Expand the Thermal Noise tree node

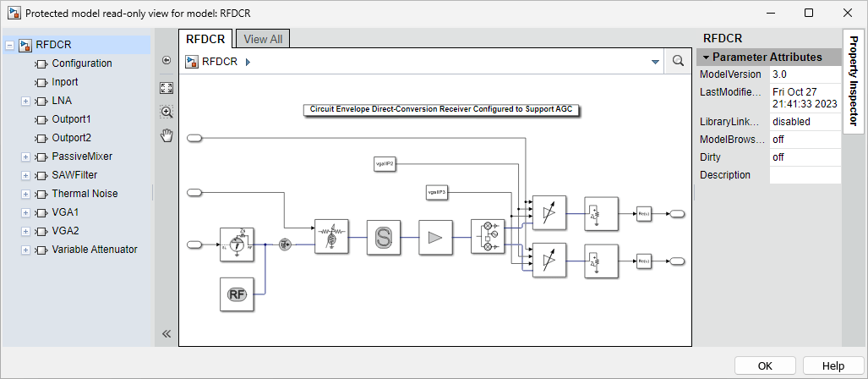[x=25, y=194]
